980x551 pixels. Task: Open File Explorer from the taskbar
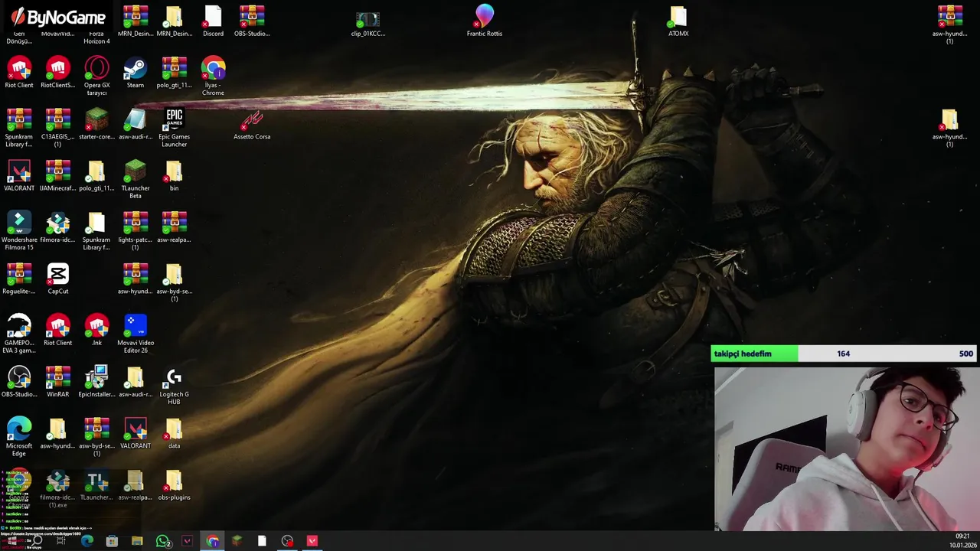tap(137, 541)
